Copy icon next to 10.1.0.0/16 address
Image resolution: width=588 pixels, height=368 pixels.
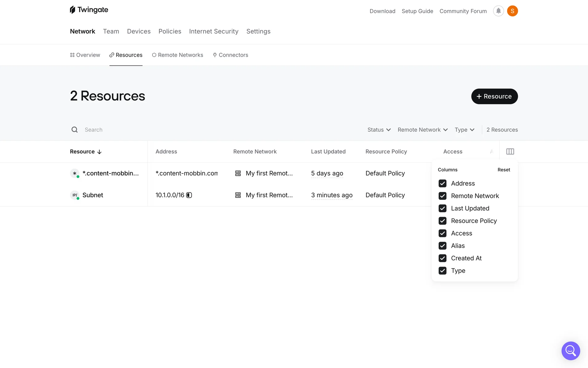pyautogui.click(x=189, y=195)
